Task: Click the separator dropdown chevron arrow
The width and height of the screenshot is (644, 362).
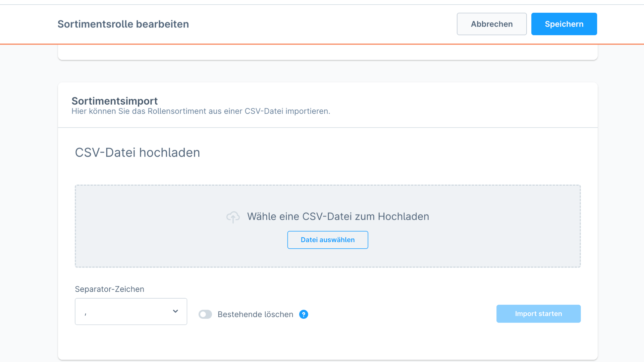Action: [175, 311]
